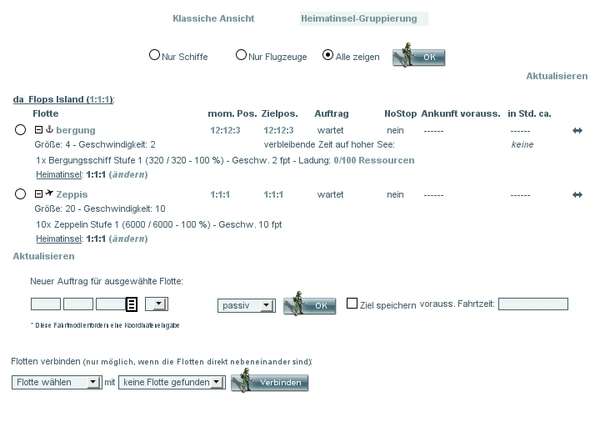Click the airplane icon beside Zeppis
600x422 pixels.
[x=49, y=193]
